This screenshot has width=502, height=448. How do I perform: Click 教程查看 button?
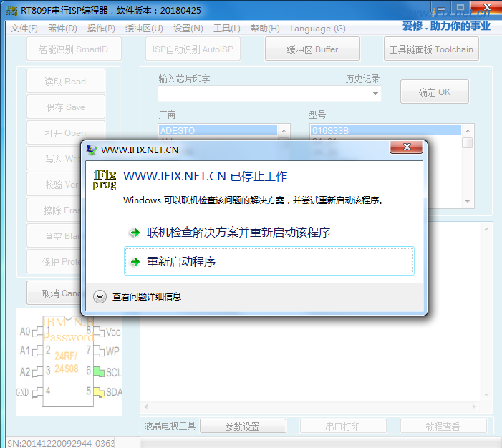tap(443, 427)
